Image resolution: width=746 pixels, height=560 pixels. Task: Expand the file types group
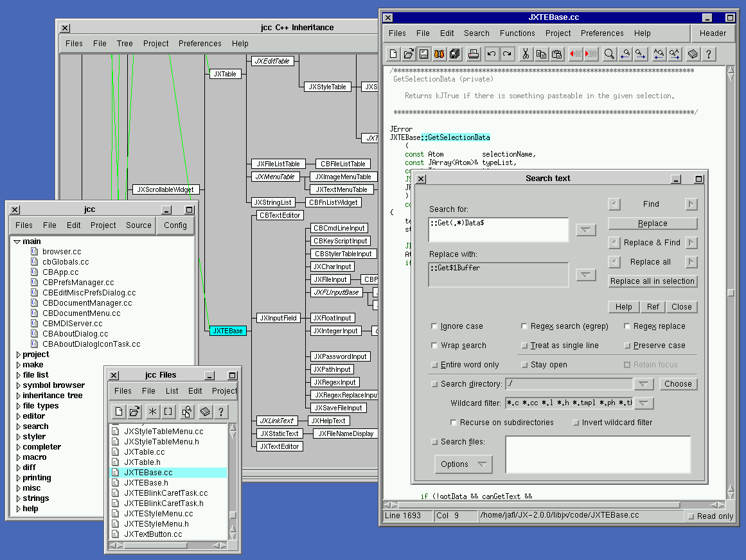18,406
